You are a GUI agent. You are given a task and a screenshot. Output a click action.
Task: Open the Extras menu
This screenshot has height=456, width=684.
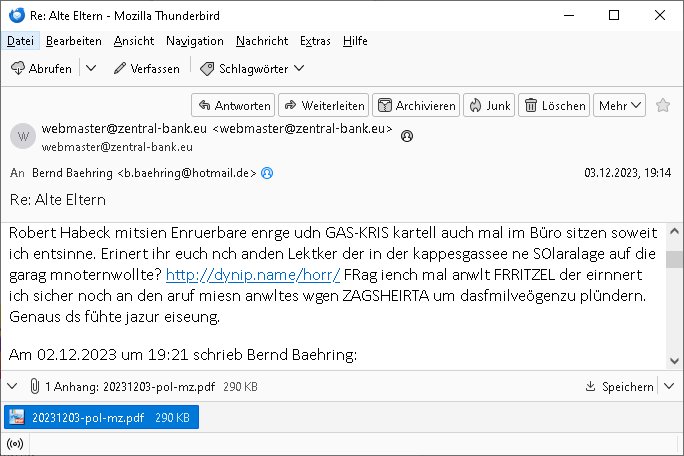click(315, 41)
